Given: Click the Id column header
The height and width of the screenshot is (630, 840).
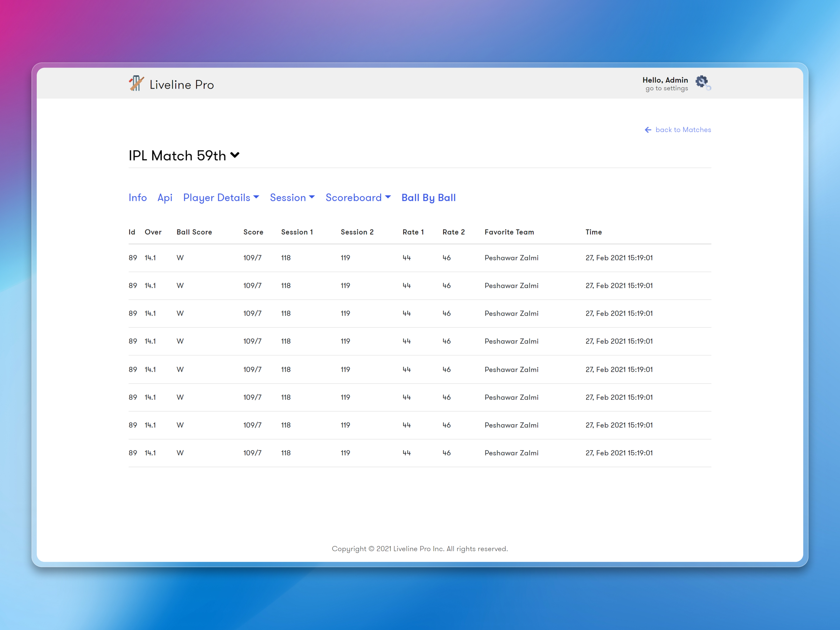Looking at the screenshot, I should tap(132, 232).
